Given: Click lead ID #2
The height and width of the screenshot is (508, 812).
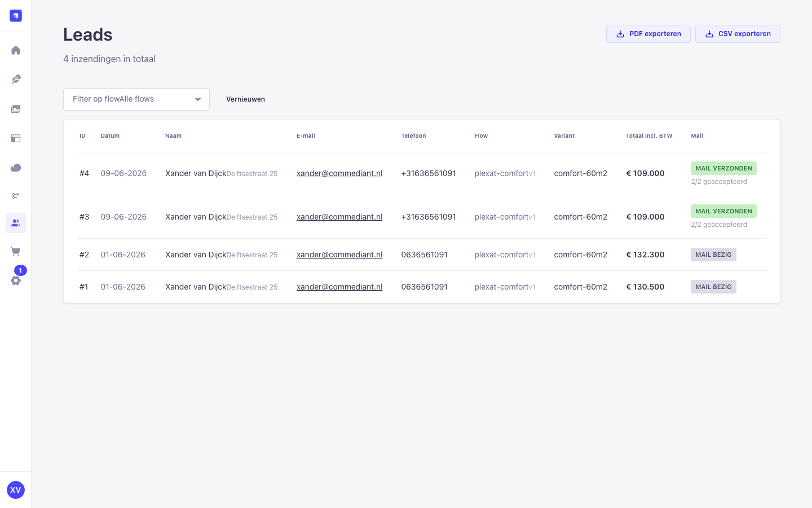Looking at the screenshot, I should (84, 255).
